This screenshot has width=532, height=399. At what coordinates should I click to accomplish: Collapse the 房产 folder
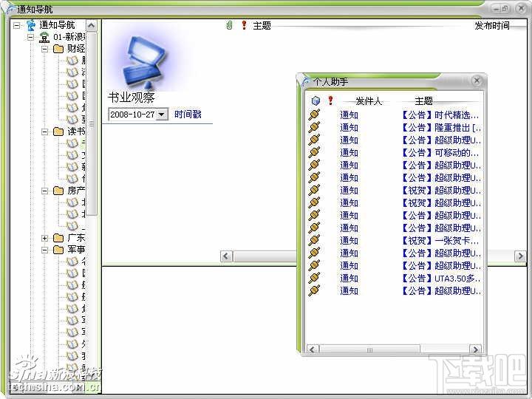click(44, 191)
